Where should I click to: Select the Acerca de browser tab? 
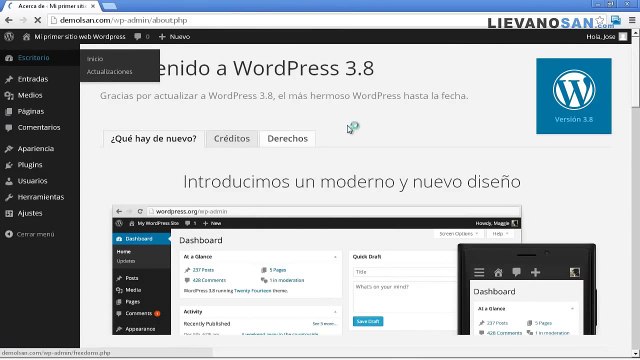pos(52,6)
